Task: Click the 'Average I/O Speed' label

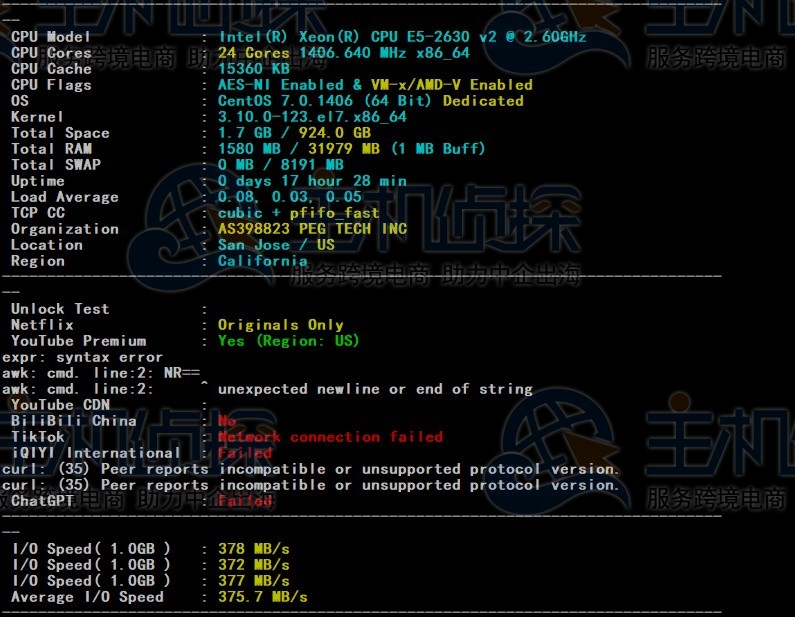Action: click(87, 597)
